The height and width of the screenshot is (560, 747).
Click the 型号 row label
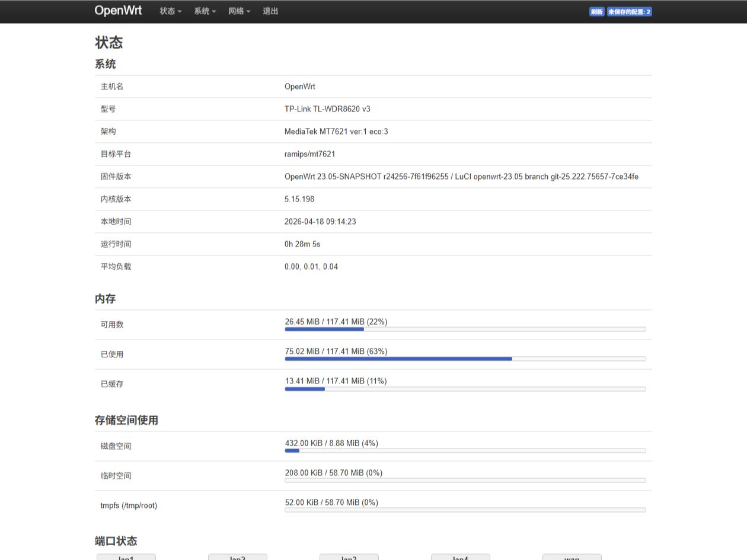(108, 109)
